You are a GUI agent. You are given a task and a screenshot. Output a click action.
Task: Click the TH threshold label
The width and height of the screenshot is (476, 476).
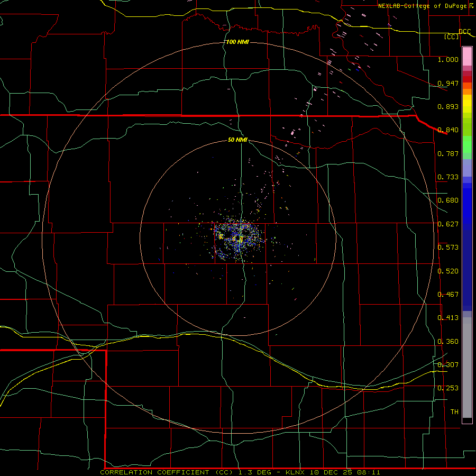tap(454, 412)
